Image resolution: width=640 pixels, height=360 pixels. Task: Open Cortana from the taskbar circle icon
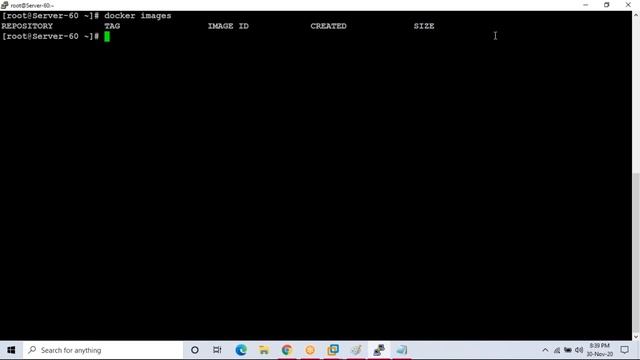coord(195,350)
